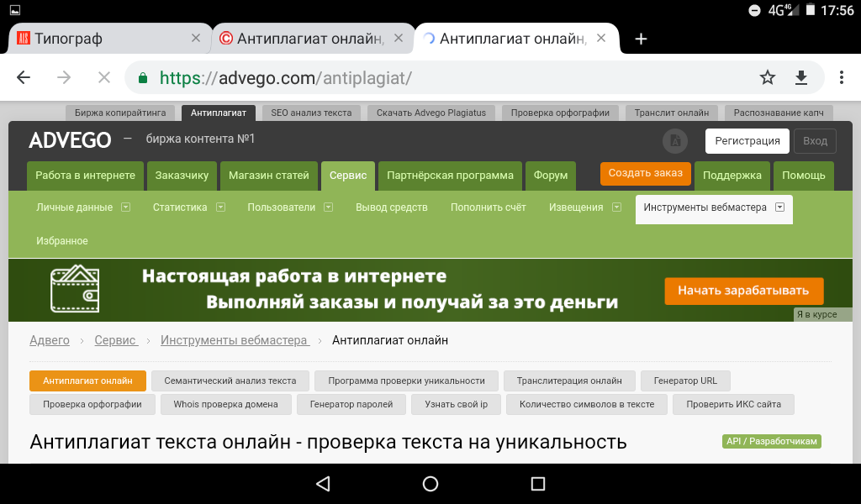The height and width of the screenshot is (504, 861).
Task: Open Вывод средств submenu item
Action: tap(392, 207)
